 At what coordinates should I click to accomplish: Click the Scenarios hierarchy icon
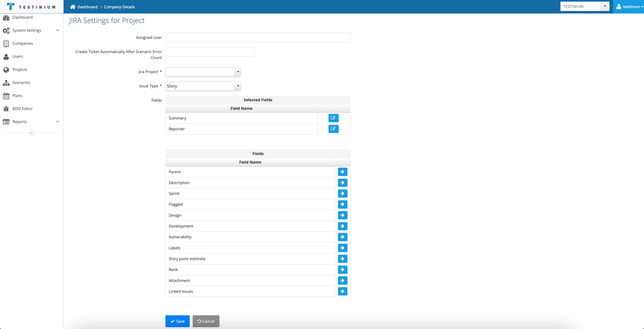[6, 83]
